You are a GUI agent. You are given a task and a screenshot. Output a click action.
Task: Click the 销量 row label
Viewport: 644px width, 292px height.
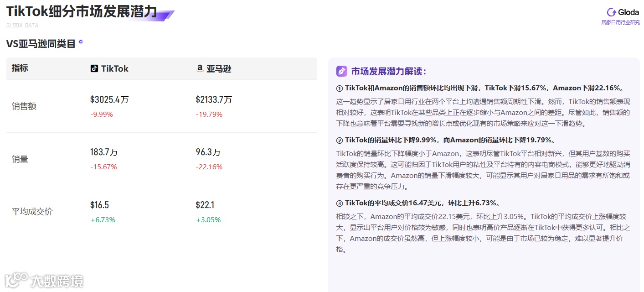[20, 159]
